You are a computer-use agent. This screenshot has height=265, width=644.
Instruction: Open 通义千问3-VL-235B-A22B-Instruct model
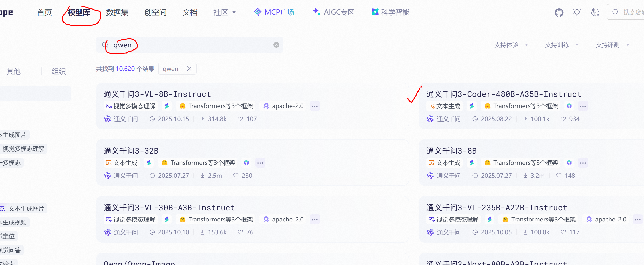[x=497, y=208]
